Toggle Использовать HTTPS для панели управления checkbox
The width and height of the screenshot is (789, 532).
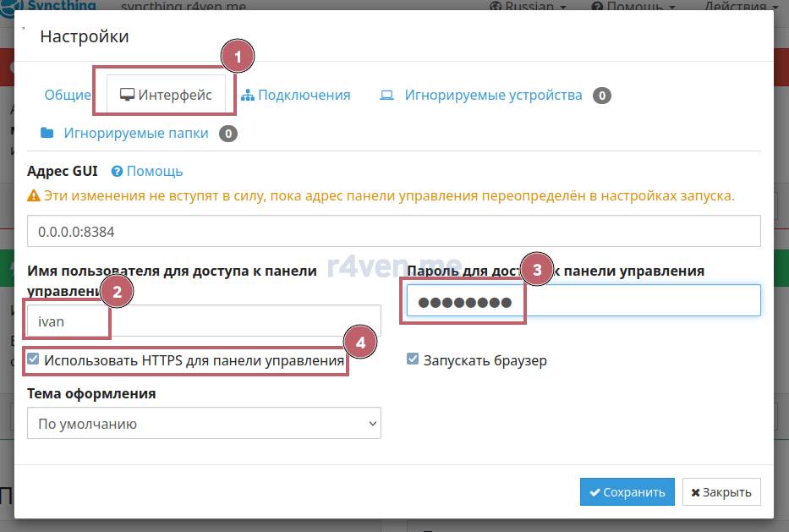(x=33, y=359)
